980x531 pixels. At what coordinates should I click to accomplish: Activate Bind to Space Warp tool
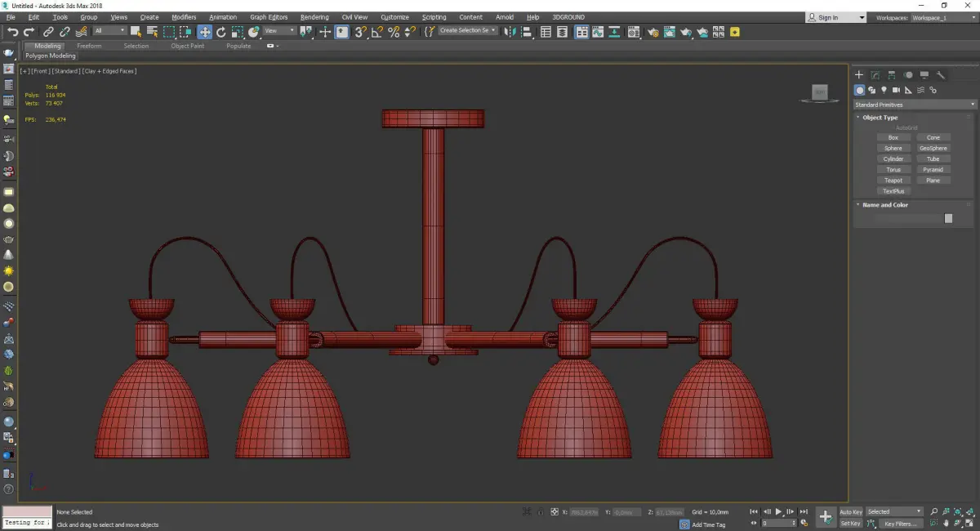pos(81,32)
